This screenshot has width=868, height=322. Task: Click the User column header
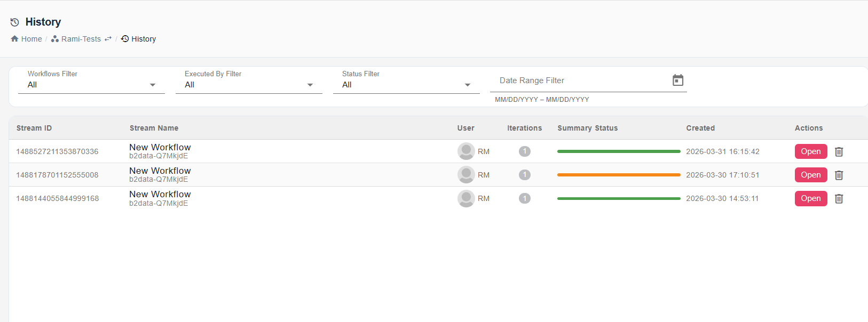click(465, 128)
